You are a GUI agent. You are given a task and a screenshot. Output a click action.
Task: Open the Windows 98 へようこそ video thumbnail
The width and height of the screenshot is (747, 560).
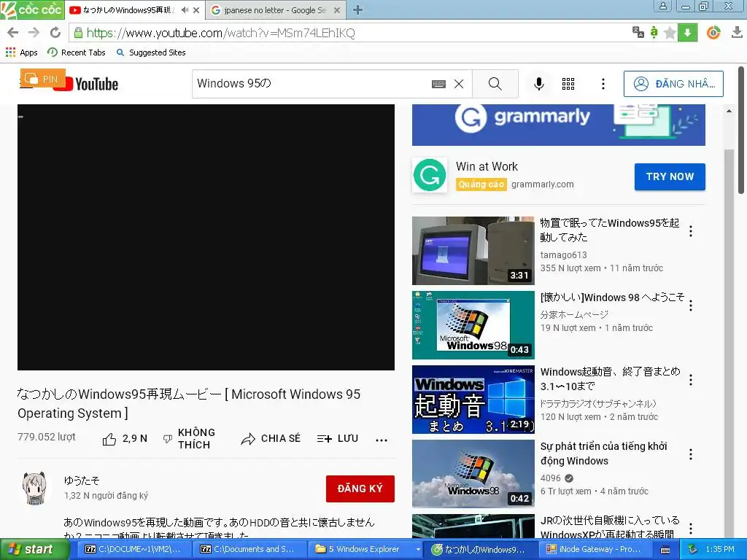coord(473,324)
